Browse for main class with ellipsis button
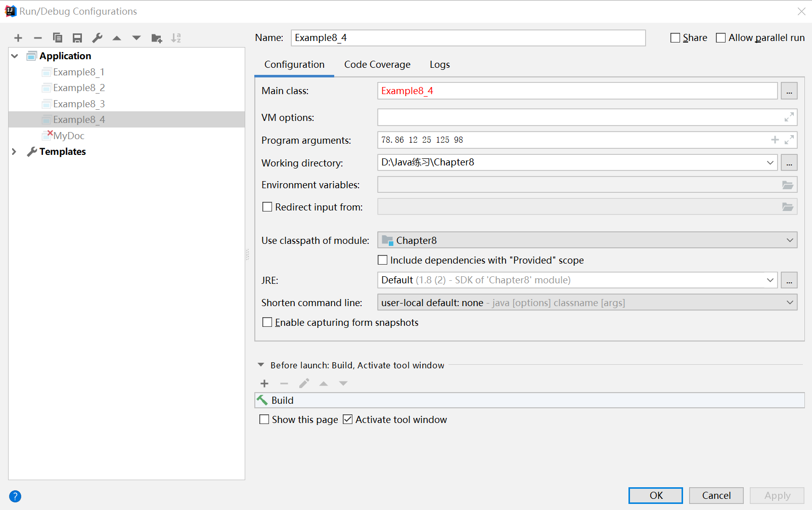Viewport: 812px width, 510px height. pyautogui.click(x=789, y=91)
